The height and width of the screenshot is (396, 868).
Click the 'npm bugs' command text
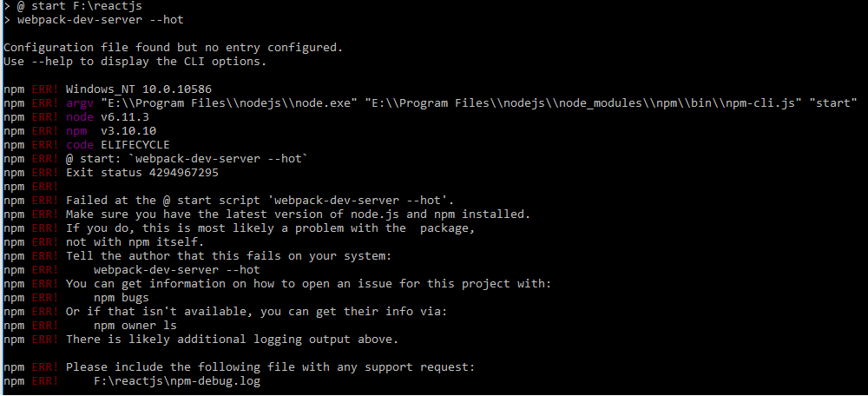121,298
